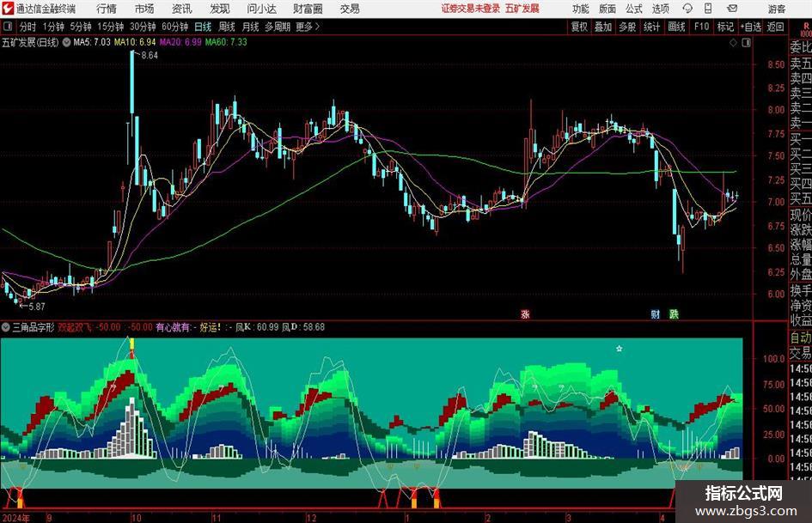Toggle the right info panel icon
This screenshot has width=812, height=523.
(x=746, y=42)
